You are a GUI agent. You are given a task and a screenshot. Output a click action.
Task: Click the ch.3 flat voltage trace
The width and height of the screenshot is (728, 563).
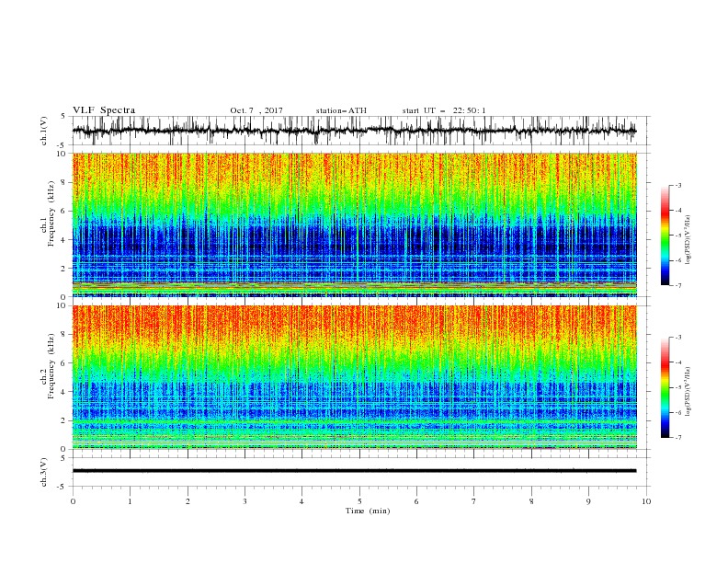click(355, 471)
